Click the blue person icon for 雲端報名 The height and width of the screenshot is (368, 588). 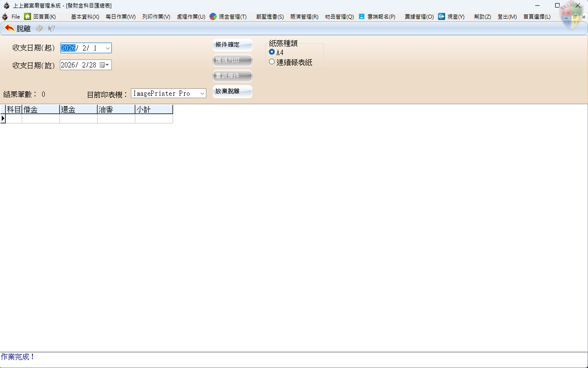point(362,16)
